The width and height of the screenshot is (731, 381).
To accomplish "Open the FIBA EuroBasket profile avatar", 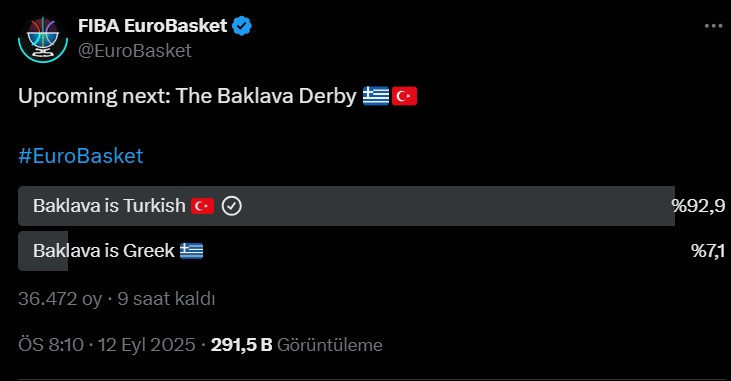I will tap(43, 39).
